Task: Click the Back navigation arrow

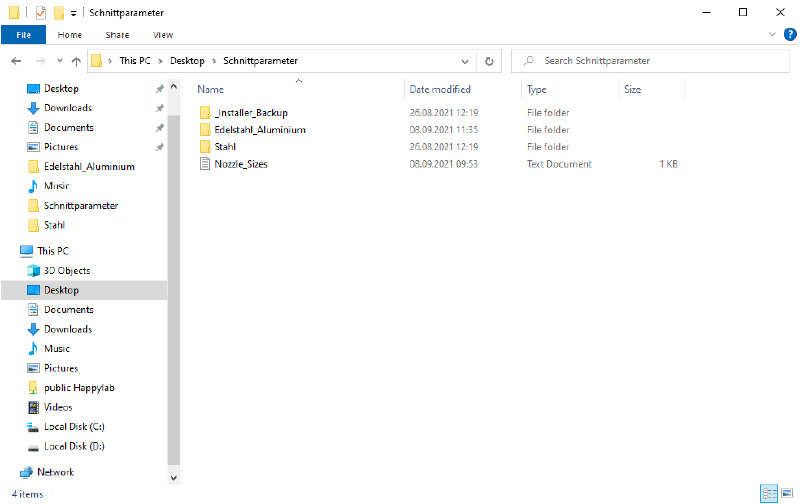Action: point(17,61)
